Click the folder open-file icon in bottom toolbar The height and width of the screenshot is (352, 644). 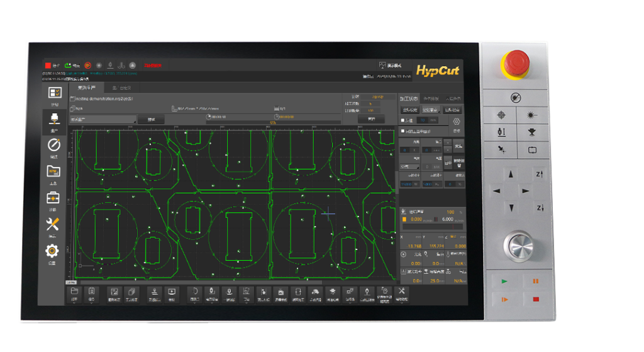(74, 292)
